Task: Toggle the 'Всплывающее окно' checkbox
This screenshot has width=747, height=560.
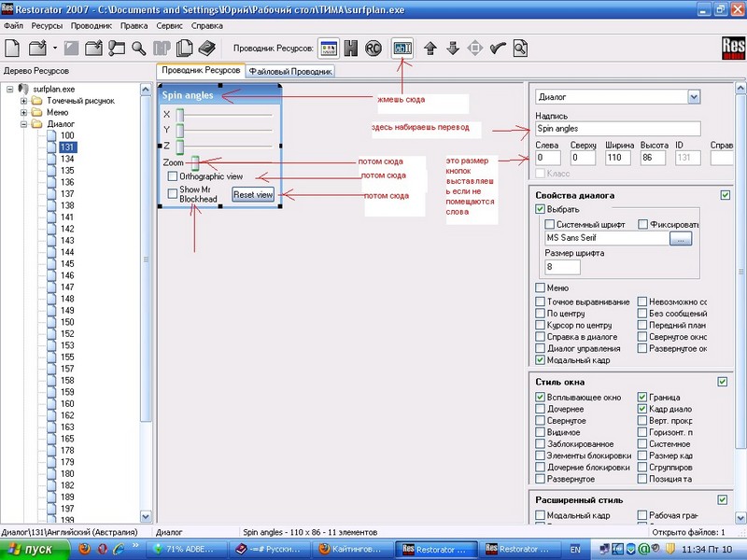Action: (x=541, y=398)
